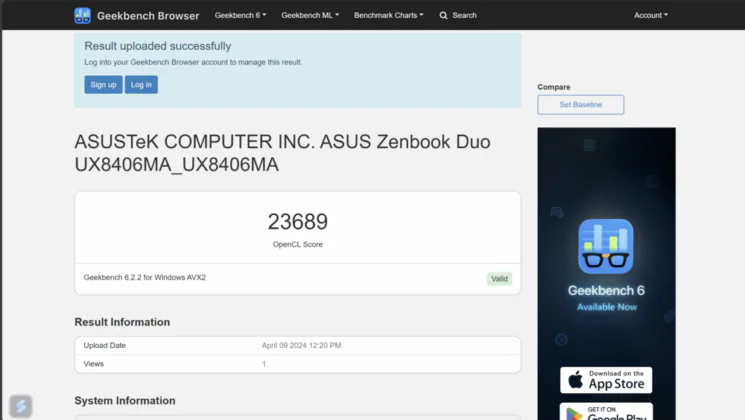
Task: Click the System Information heading
Action: click(125, 401)
